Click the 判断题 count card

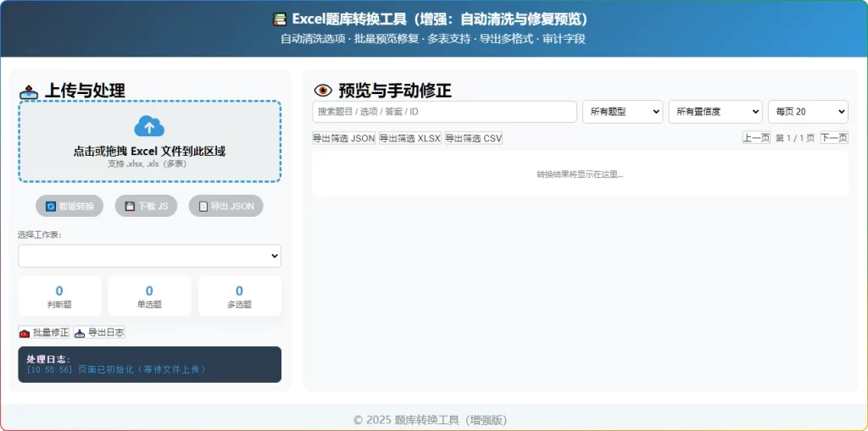[x=59, y=296]
